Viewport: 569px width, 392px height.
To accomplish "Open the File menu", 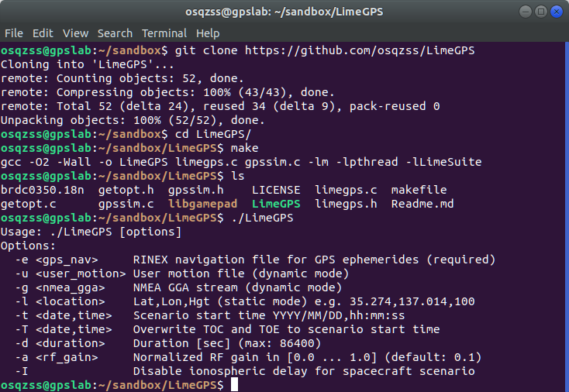I will (x=14, y=33).
